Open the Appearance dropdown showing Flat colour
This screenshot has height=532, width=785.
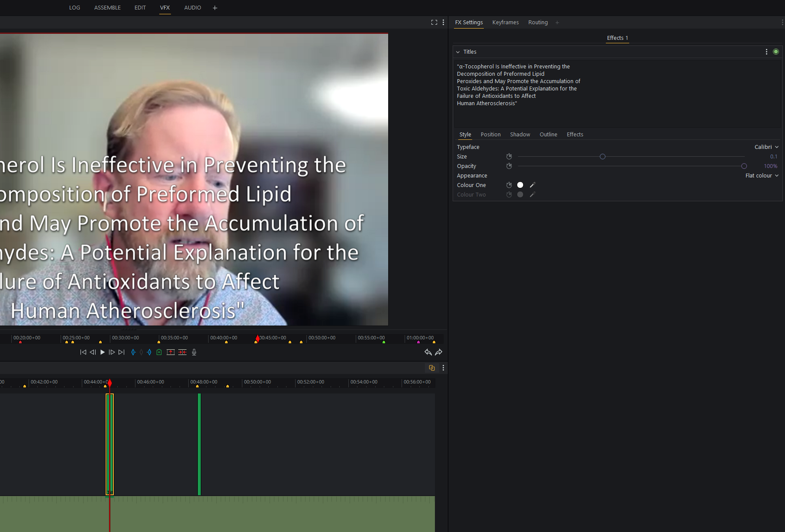click(762, 176)
